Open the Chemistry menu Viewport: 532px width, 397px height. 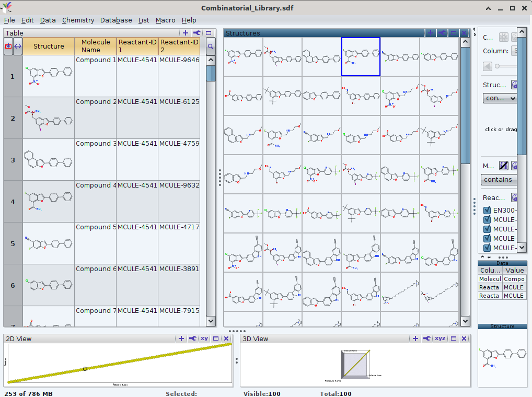click(78, 20)
